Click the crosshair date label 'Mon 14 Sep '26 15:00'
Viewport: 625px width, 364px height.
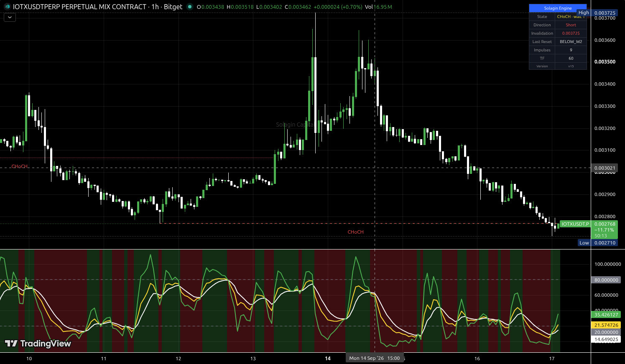click(375, 358)
